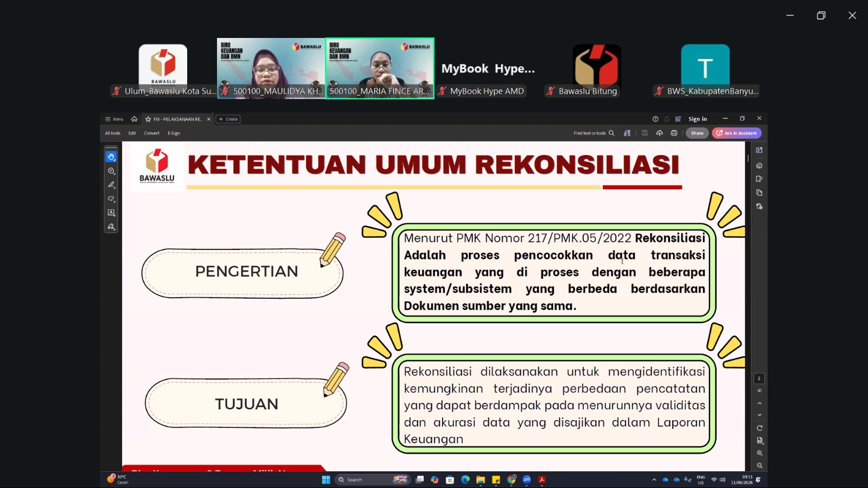Click the Share button
Image resolution: width=868 pixels, height=488 pixels.
point(697,133)
